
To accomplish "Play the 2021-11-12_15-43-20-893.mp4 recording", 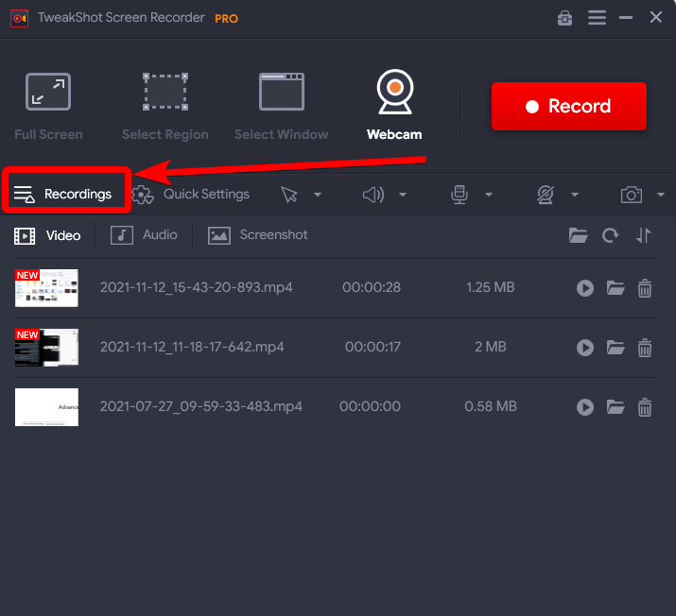I will point(585,288).
